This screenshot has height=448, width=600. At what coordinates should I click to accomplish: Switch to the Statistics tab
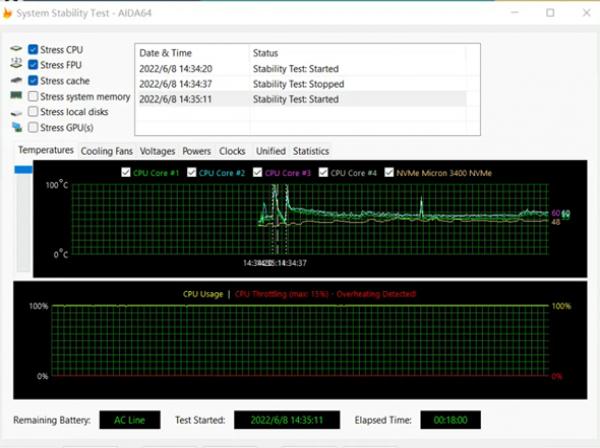(x=311, y=151)
